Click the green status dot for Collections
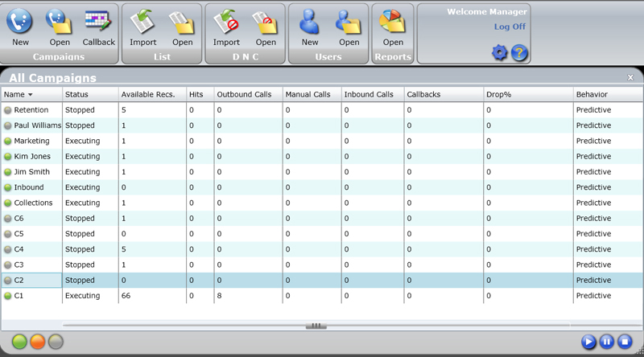644x357 pixels. point(8,203)
